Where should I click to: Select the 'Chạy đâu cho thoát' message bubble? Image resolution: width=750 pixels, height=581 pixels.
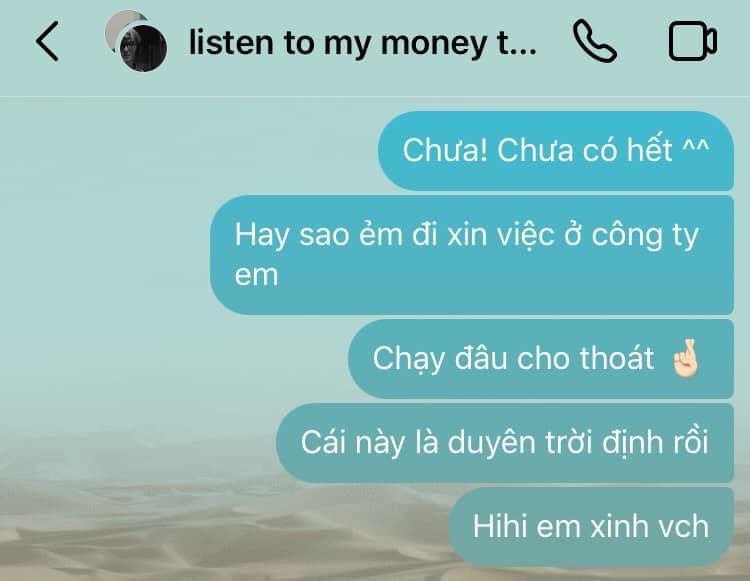tap(541, 359)
